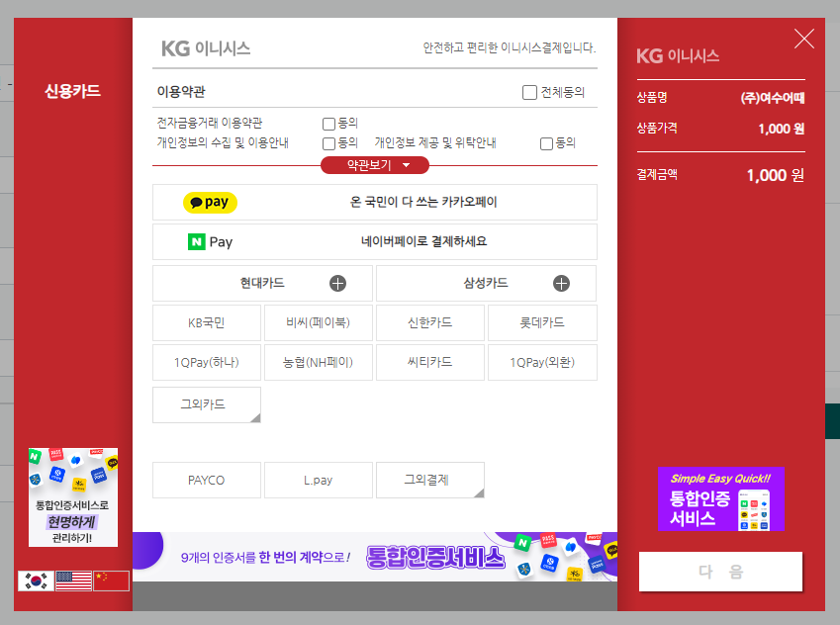Screen dimensions: 840x625
Task: Open the 그외결제 expandable list
Action: coord(430,480)
